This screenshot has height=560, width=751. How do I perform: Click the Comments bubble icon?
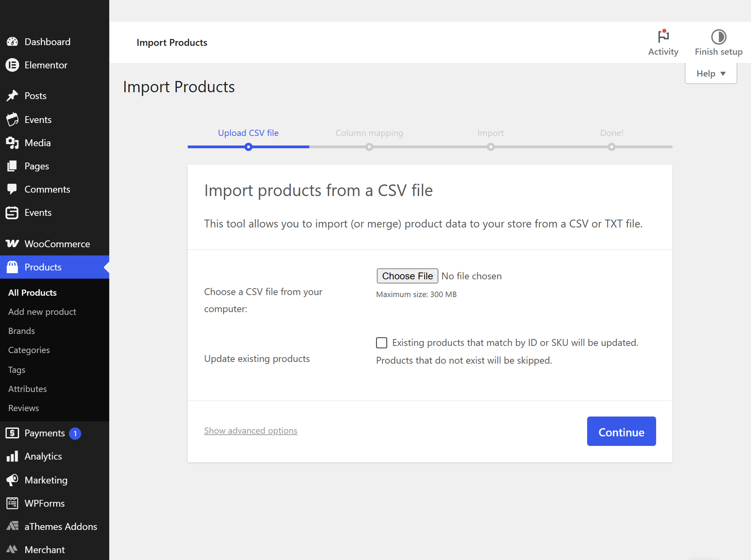pos(12,189)
